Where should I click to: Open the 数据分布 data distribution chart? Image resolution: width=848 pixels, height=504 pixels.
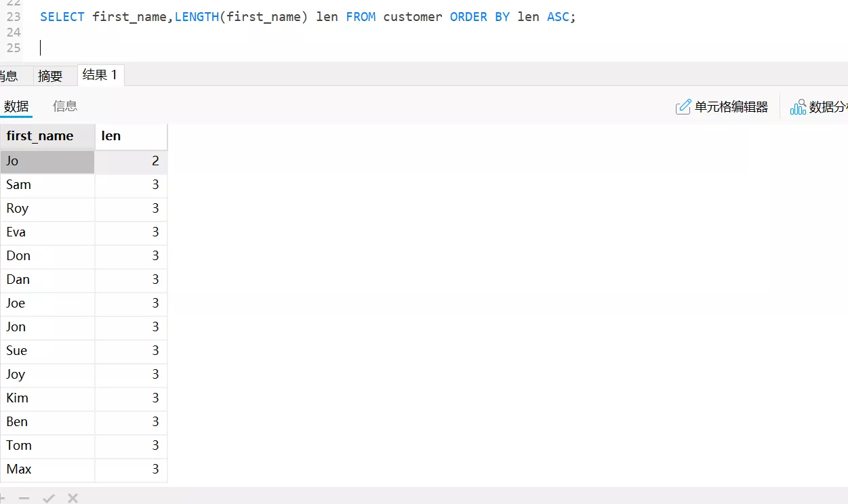click(x=819, y=107)
